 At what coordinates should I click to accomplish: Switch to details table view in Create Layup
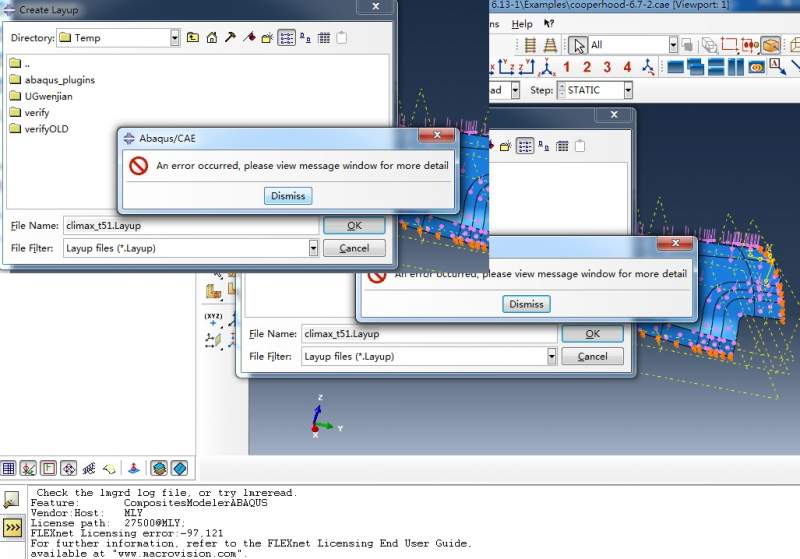coord(323,38)
